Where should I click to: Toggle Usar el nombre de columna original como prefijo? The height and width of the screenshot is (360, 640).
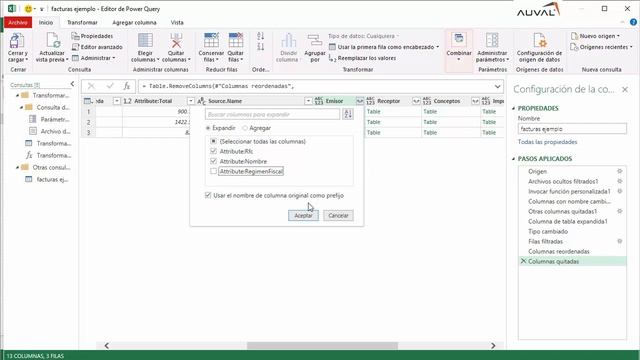click(208, 196)
